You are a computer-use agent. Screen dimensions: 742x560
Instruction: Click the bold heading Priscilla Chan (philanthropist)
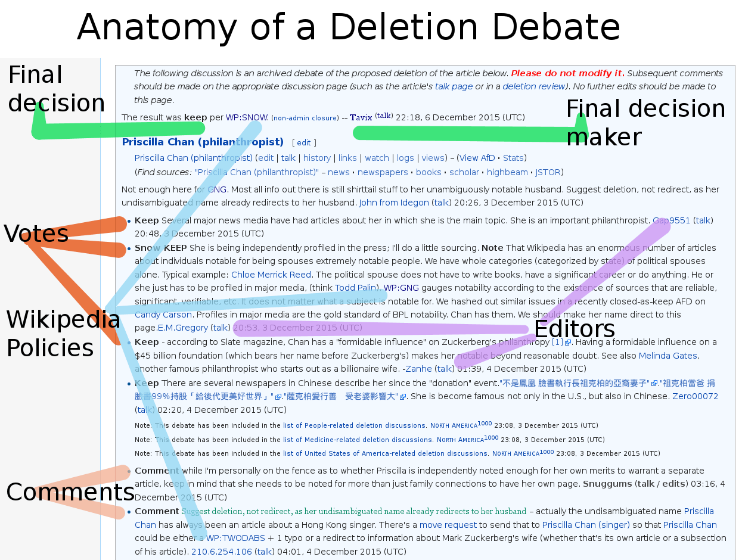click(x=203, y=142)
